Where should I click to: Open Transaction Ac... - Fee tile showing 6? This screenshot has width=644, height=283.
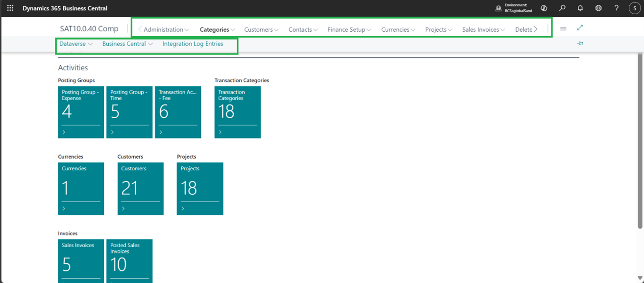178,112
